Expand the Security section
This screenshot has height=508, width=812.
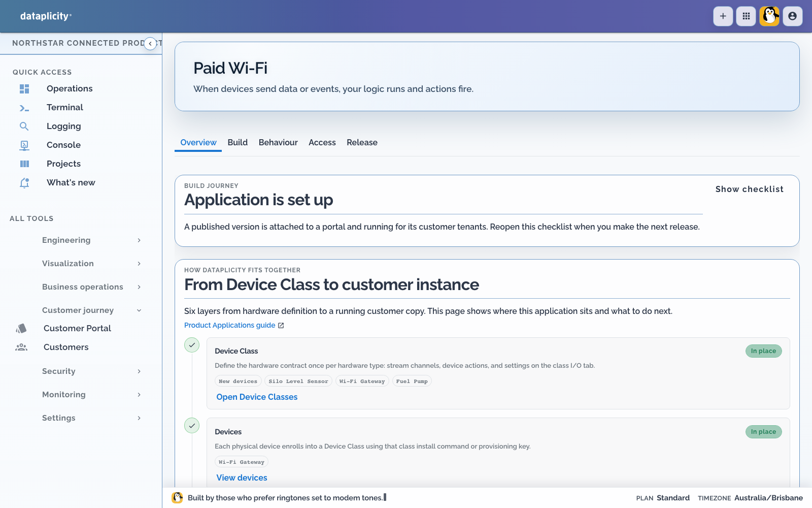coord(91,371)
